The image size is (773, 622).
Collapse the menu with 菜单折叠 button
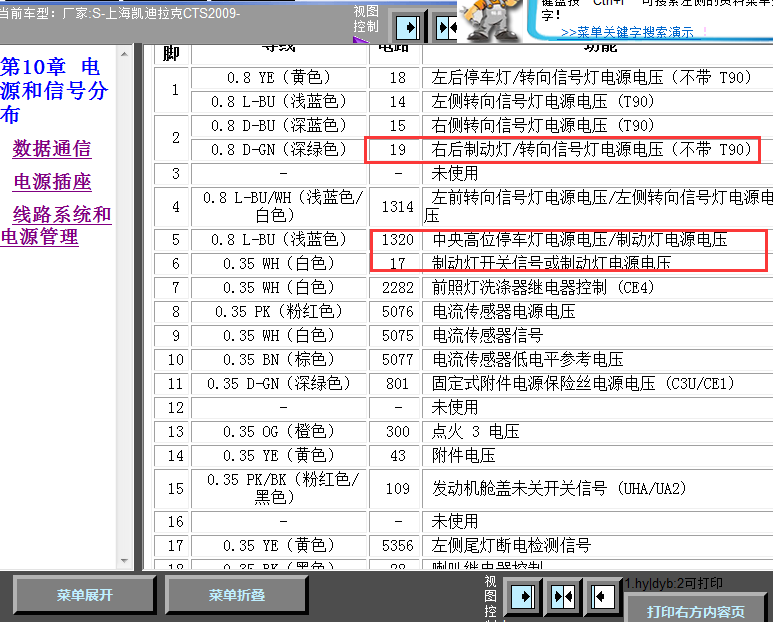point(237,595)
